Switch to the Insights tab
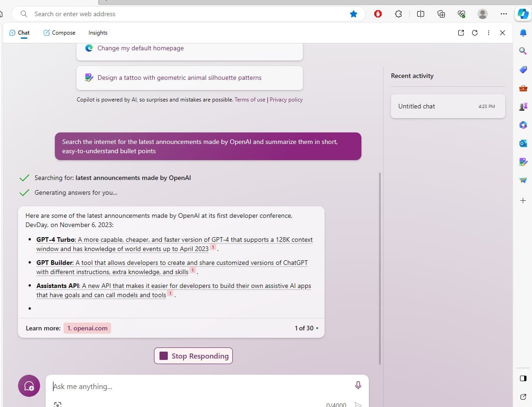 [98, 33]
